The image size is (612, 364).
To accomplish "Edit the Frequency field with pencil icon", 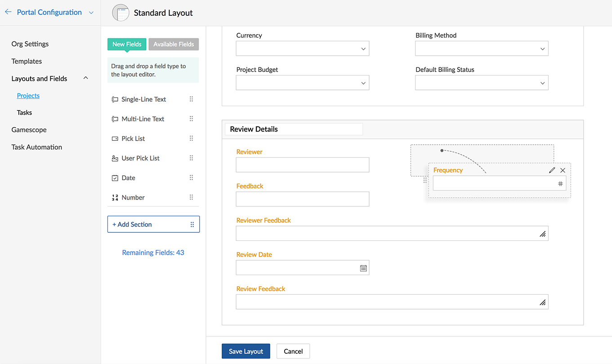I will coord(552,170).
